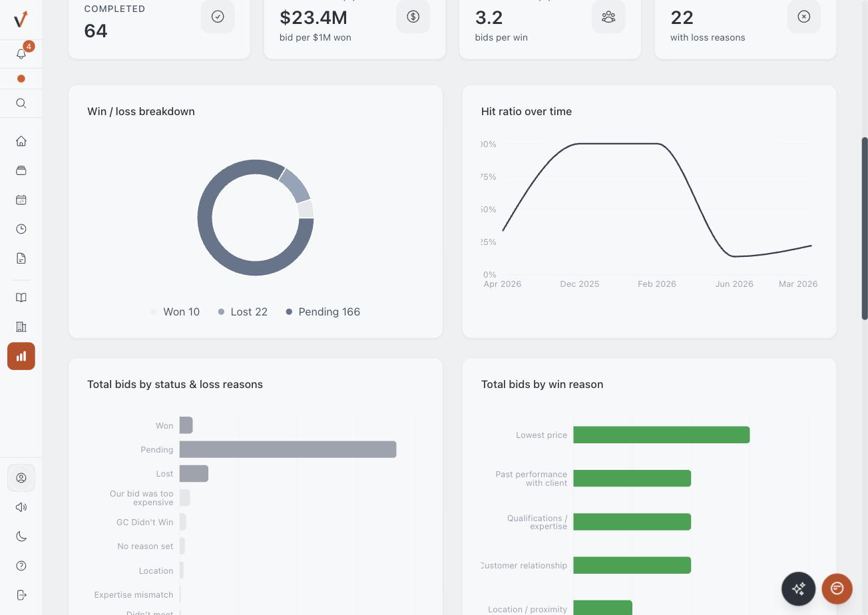Toggle the Won 10 legend item
This screenshot has height=615, width=868.
click(x=175, y=311)
